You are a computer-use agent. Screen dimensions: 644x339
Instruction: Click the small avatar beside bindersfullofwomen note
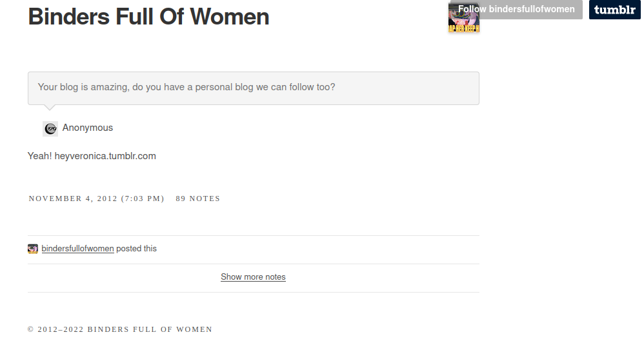[x=33, y=249]
